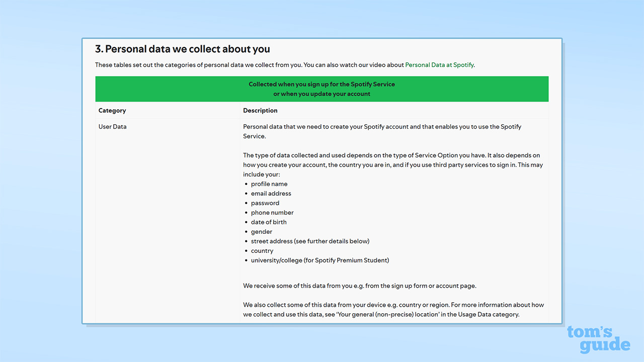Click the sentence starting "We receive some of this data"
This screenshot has height=362, width=644.
[360, 286]
